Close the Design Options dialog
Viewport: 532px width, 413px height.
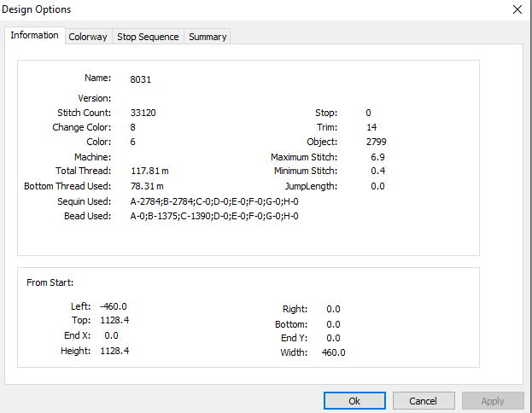point(517,9)
